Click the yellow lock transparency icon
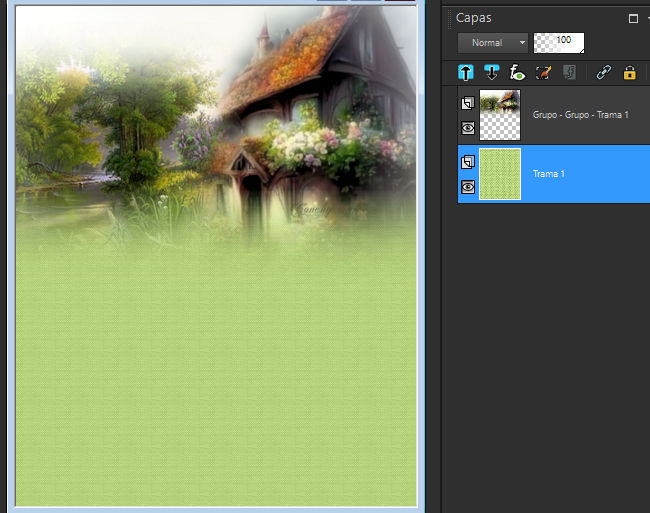The image size is (650, 513). 629,73
